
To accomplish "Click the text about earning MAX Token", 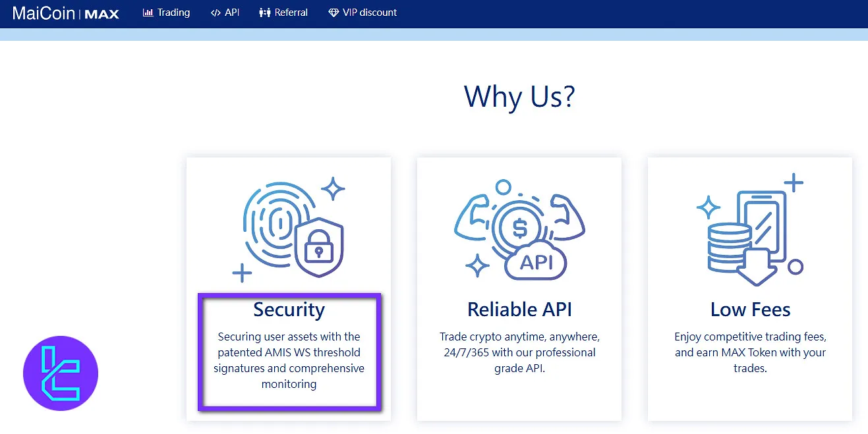I will pos(750,352).
